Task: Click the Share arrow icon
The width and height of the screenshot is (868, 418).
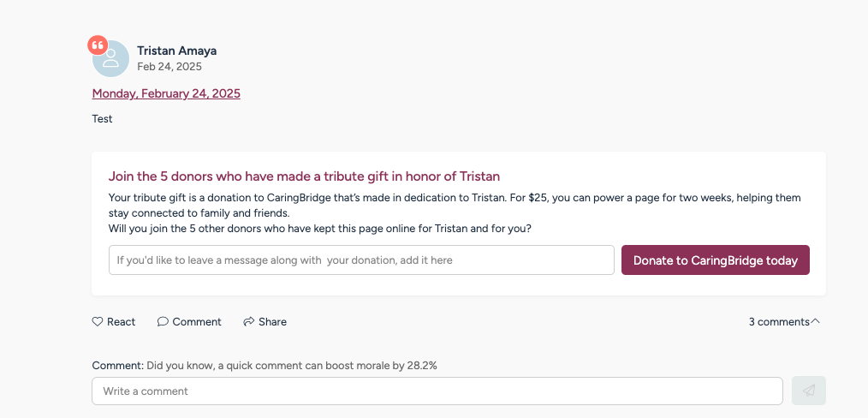Action: point(248,322)
